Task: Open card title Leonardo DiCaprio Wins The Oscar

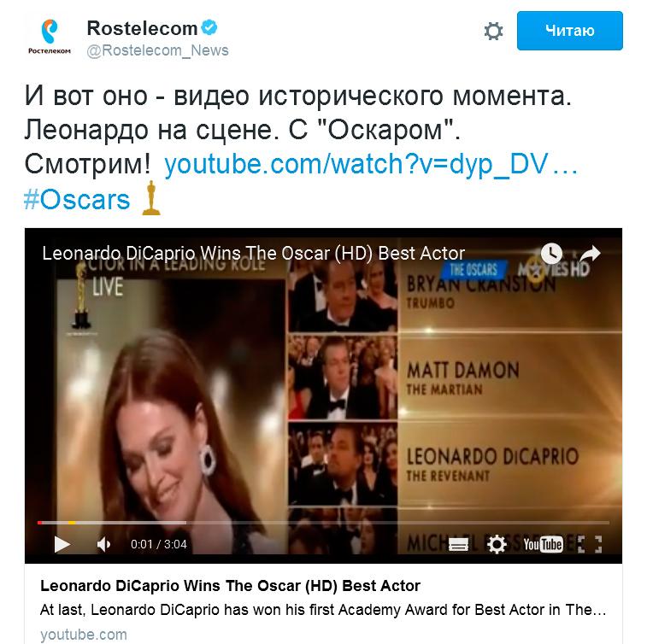Action: pos(230,585)
